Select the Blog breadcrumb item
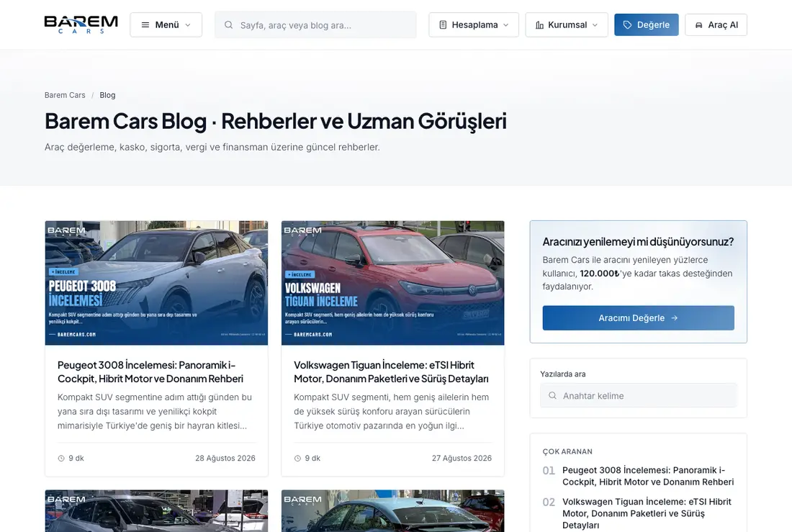 point(107,95)
